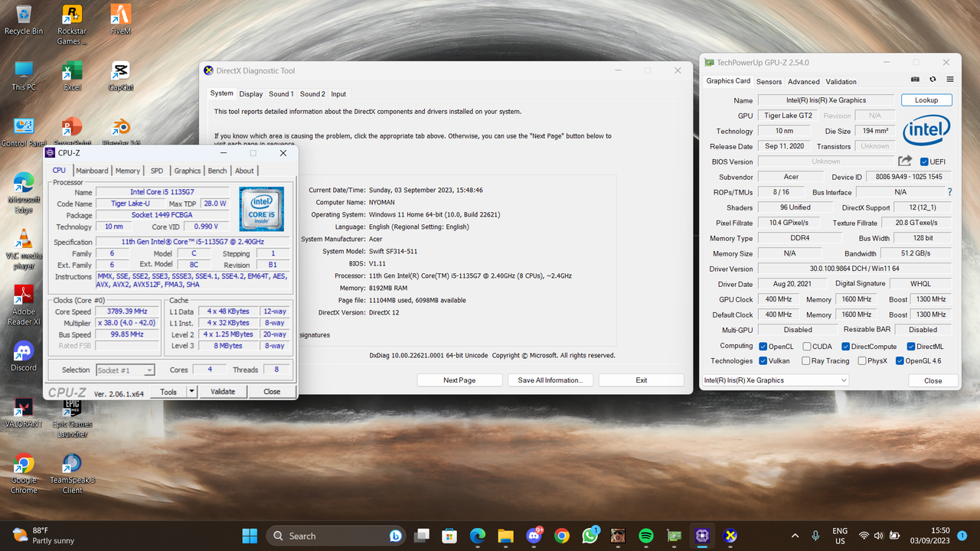980x551 pixels.
Task: Select the Adobe Reader XI desktop icon
Action: click(x=24, y=305)
